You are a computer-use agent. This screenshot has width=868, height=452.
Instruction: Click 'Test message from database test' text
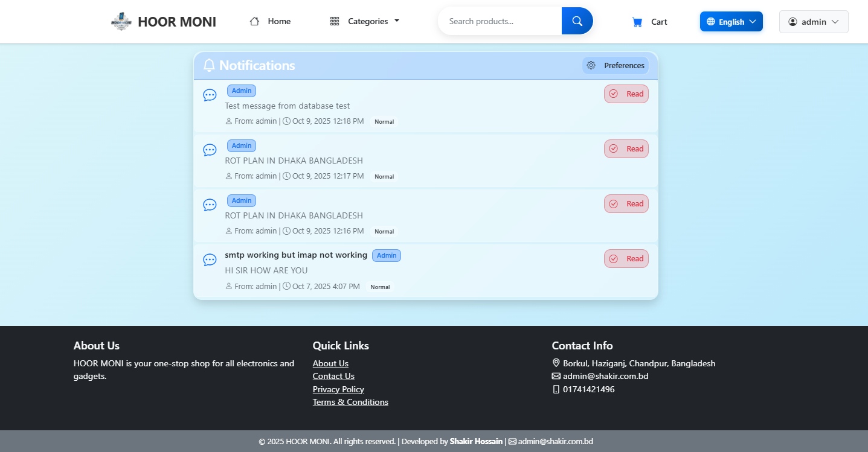pos(288,106)
